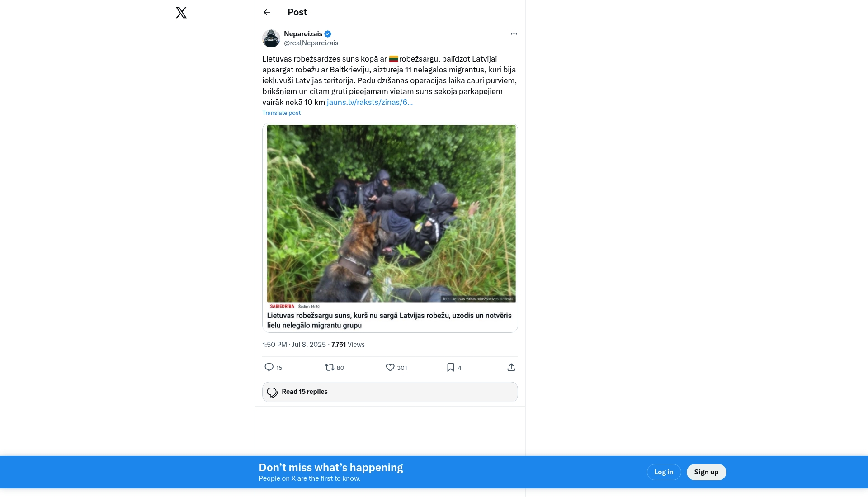
Task: Click Translate post
Action: point(281,113)
